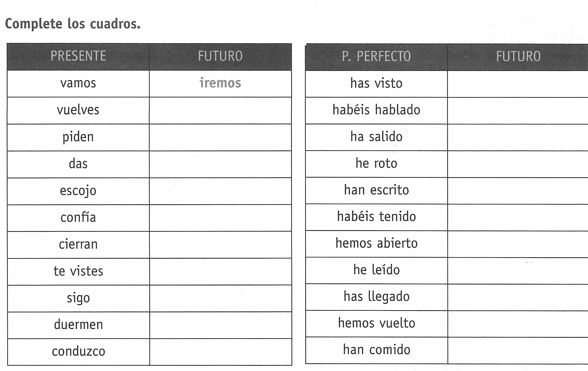Select the empty cell beside "duermen"
The width and height of the screenshot is (588, 371).
(220, 325)
